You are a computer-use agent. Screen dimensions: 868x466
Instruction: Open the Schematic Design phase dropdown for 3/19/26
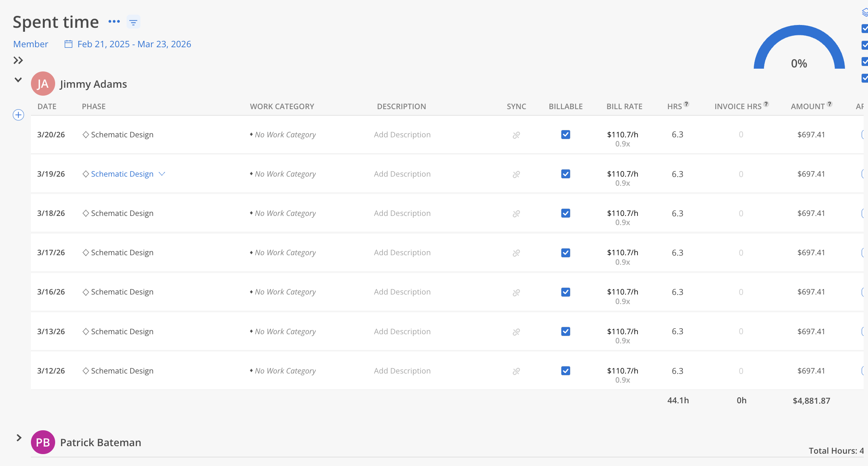pos(162,174)
